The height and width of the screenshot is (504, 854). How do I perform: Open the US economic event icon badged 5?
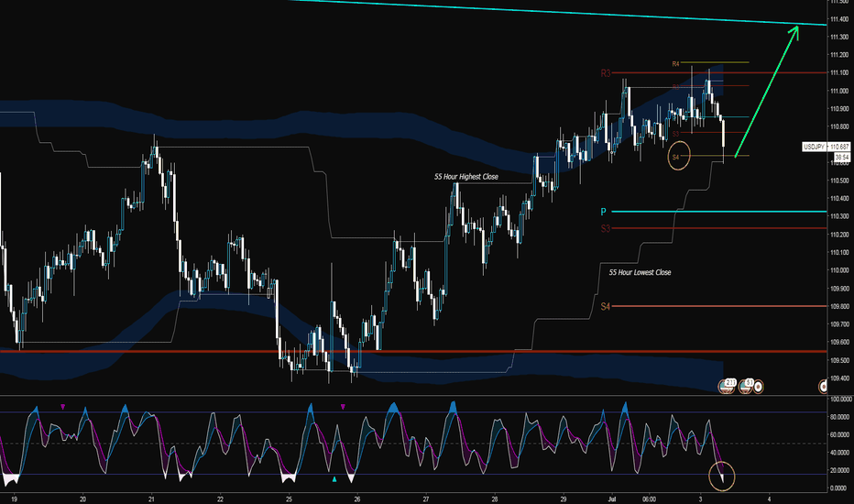[x=745, y=387]
